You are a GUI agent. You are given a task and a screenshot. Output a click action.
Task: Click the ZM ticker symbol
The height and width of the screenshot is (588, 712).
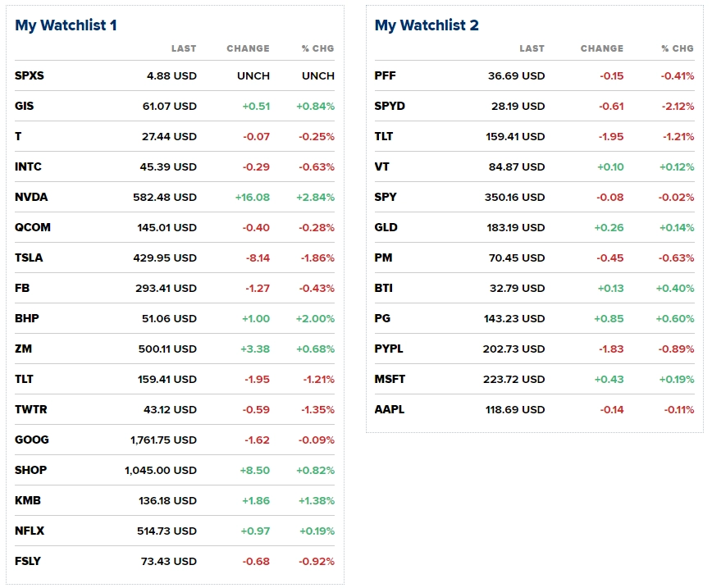(23, 349)
